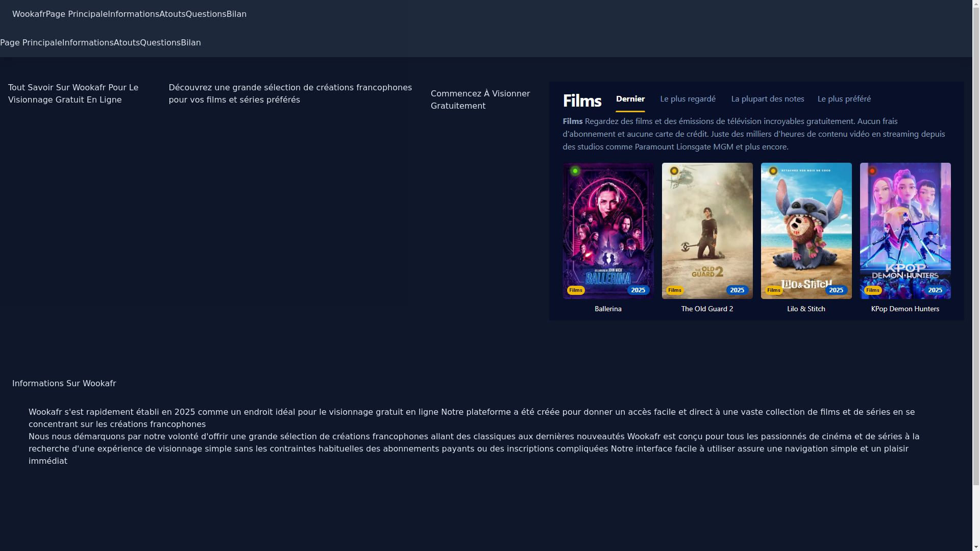Click the Films badge on Ballerina poster

tap(576, 290)
